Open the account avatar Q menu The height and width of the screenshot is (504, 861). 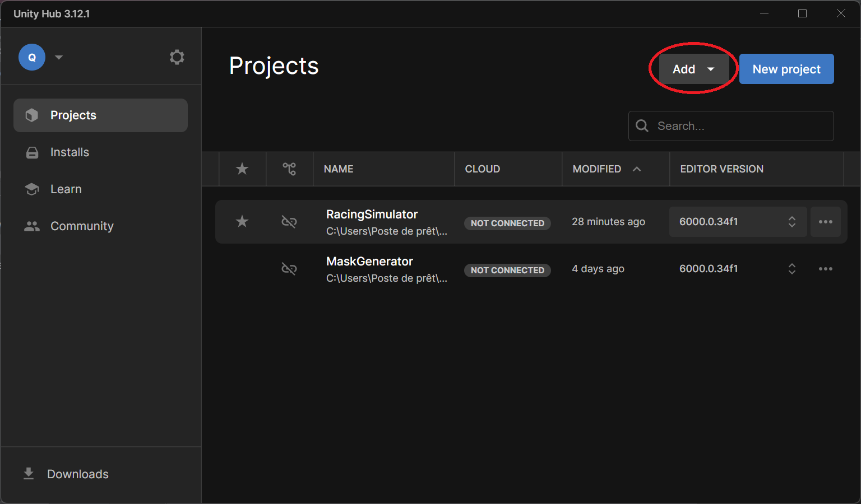pyautogui.click(x=32, y=57)
